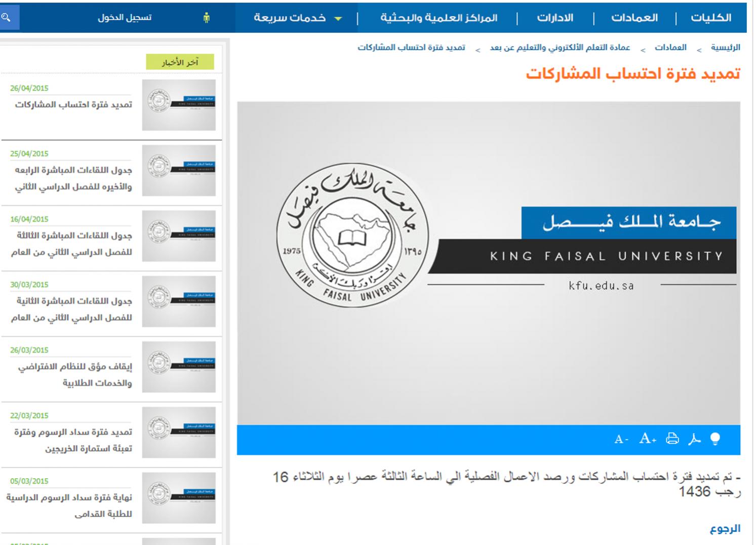Click the orange page heading تمديد فترة احتساب المشاركات

click(633, 74)
